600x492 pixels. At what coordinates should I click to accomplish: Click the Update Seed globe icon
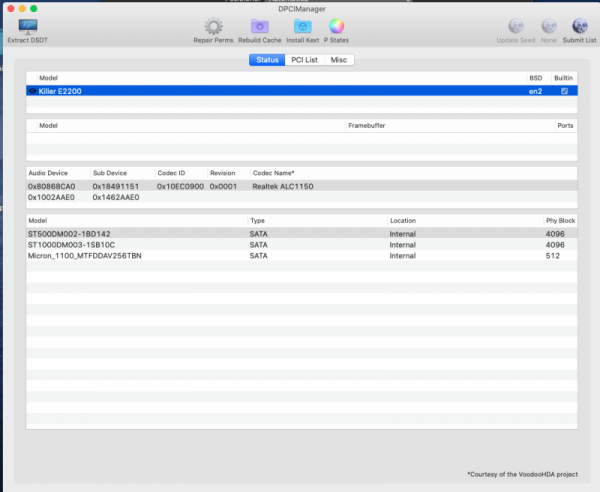point(516,27)
